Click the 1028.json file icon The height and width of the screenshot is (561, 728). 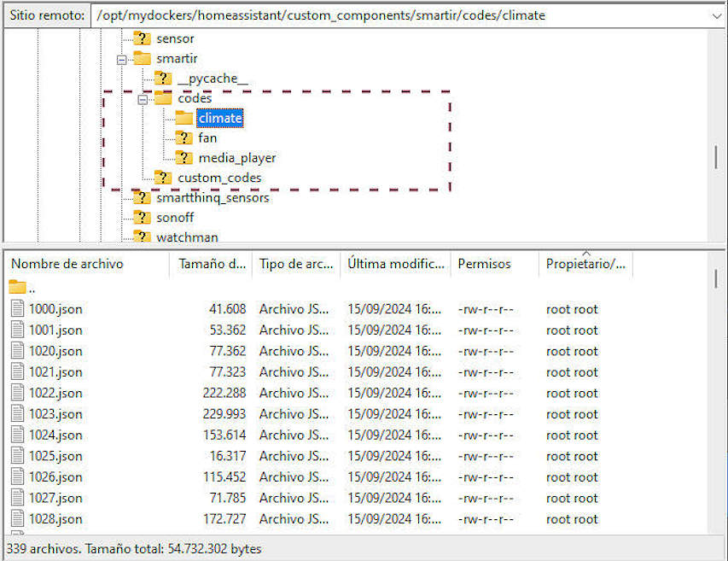tap(18, 519)
